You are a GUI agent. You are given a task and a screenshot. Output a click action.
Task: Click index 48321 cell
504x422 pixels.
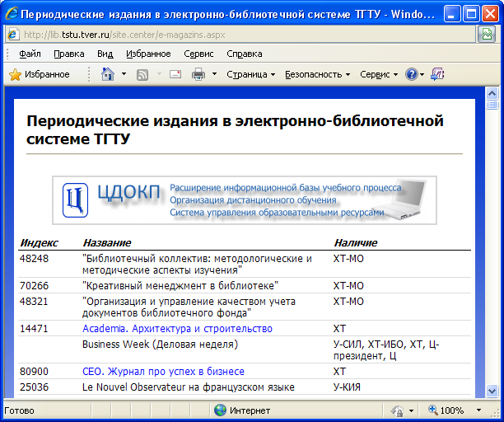34,302
